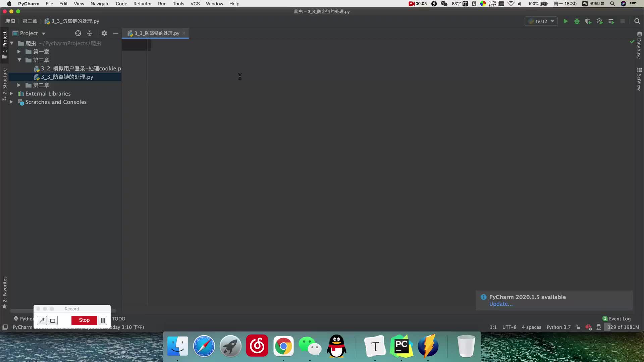The width and height of the screenshot is (644, 362).
Task: Click the red interpreter warning icon in status bar
Action: (x=589, y=327)
